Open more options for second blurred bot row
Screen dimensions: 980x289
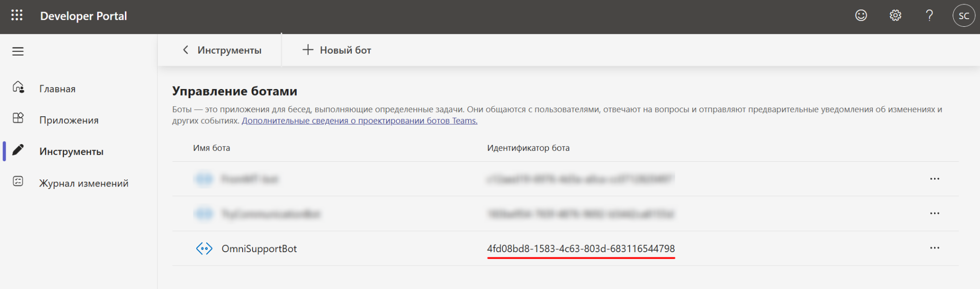pyautogui.click(x=935, y=213)
